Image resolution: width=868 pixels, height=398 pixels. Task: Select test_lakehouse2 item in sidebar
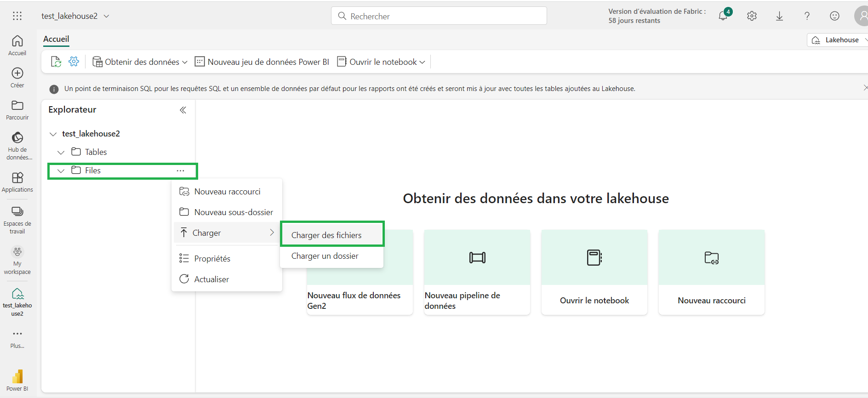(x=17, y=302)
